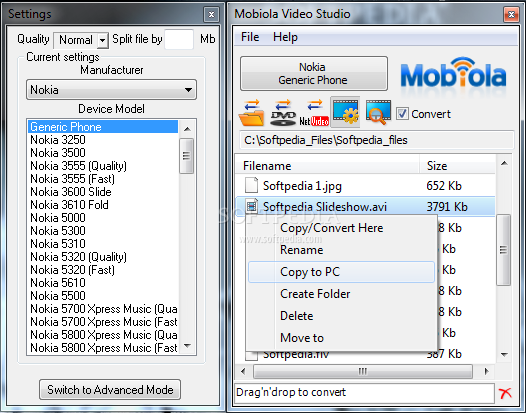Select Copy to PC menu entry
The width and height of the screenshot is (526, 413).
click(341, 272)
